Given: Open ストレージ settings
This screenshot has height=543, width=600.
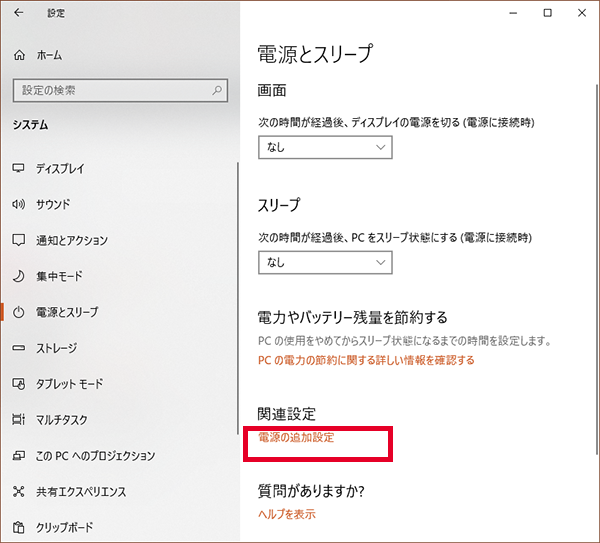Looking at the screenshot, I should pyautogui.click(x=57, y=348).
